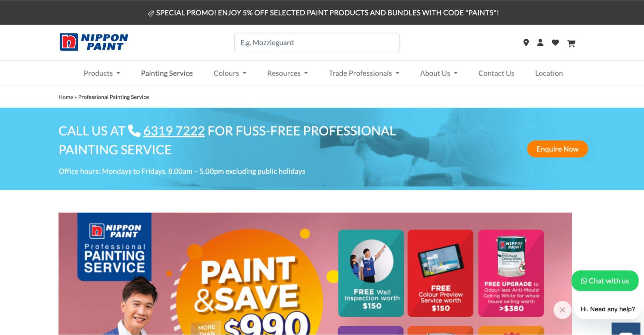Screen dimensions: 644x335
Task: Close the chat help popup
Action: pos(562,310)
